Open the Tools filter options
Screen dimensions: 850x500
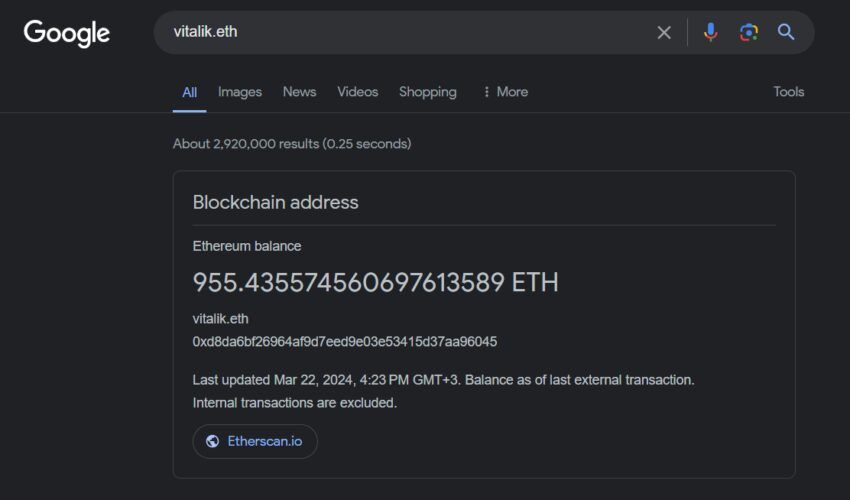coord(788,92)
